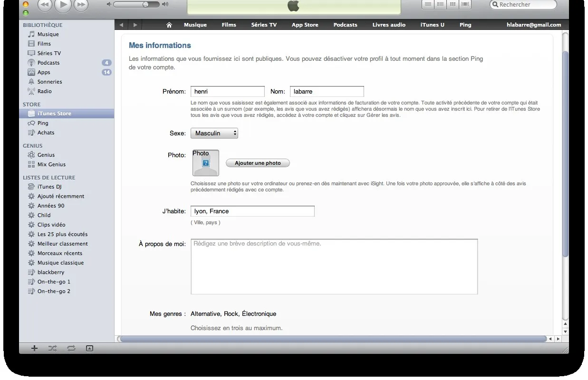Switch to album list view
588x380 pixels.
pyautogui.click(x=440, y=4)
